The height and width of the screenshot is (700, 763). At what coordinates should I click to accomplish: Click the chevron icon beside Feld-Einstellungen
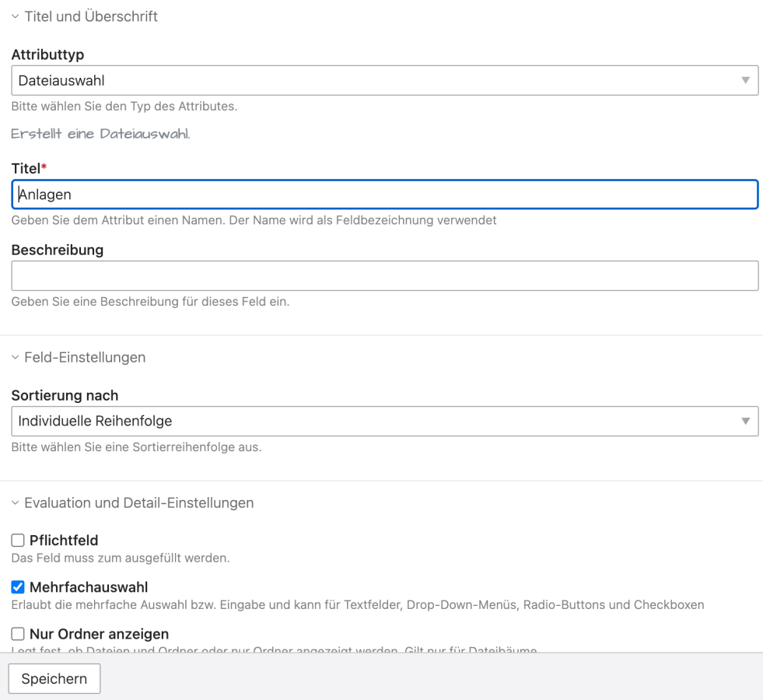pyautogui.click(x=15, y=358)
